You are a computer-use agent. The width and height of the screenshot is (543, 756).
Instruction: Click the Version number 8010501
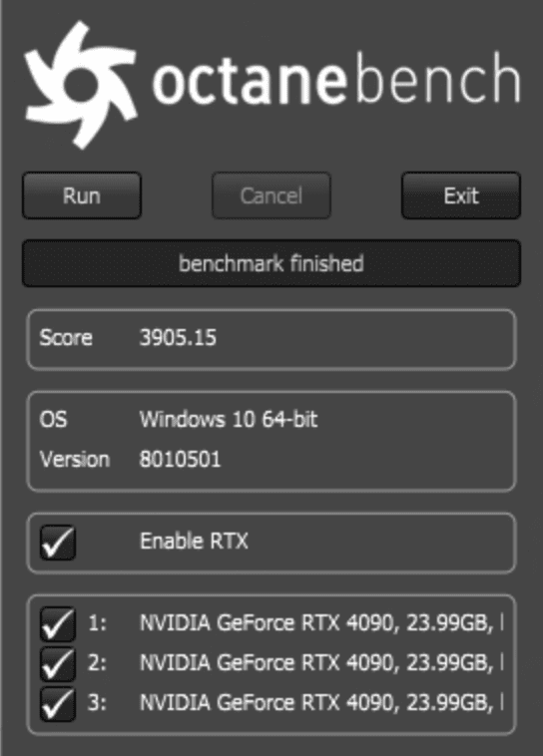pyautogui.click(x=180, y=459)
